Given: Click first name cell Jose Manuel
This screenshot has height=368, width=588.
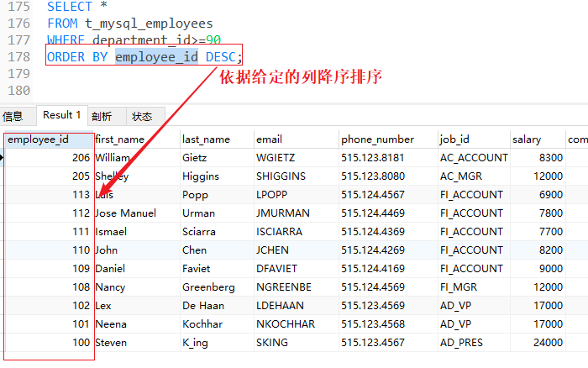Looking at the screenshot, I should coord(136,213).
